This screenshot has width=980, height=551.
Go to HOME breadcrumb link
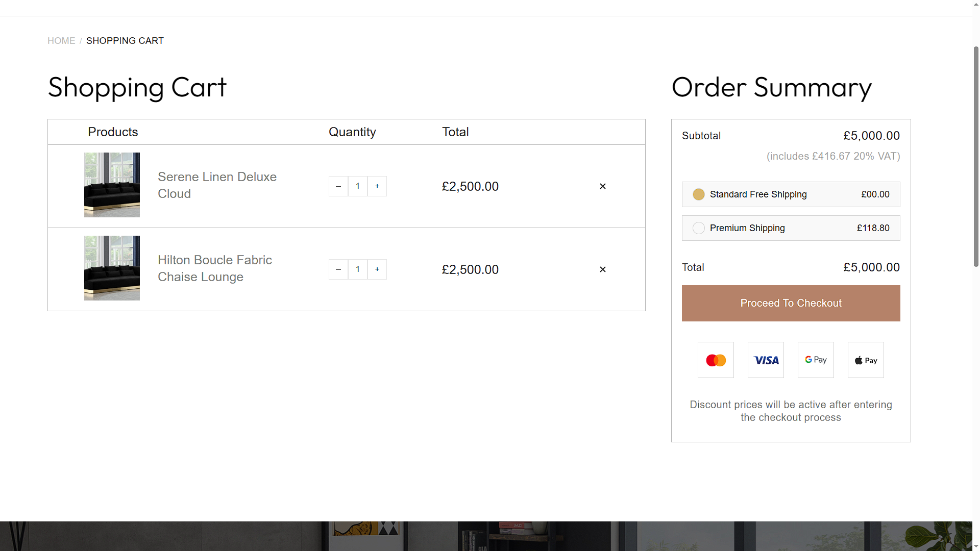coord(61,41)
